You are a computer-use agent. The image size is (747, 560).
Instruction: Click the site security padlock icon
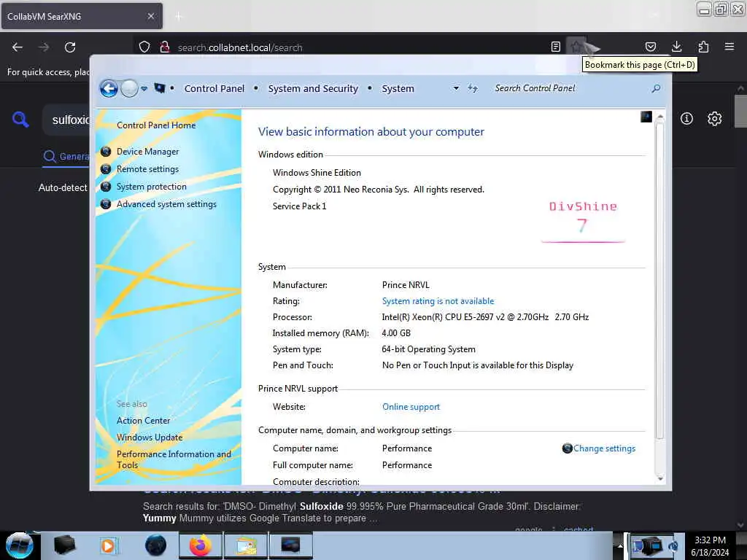[164, 47]
